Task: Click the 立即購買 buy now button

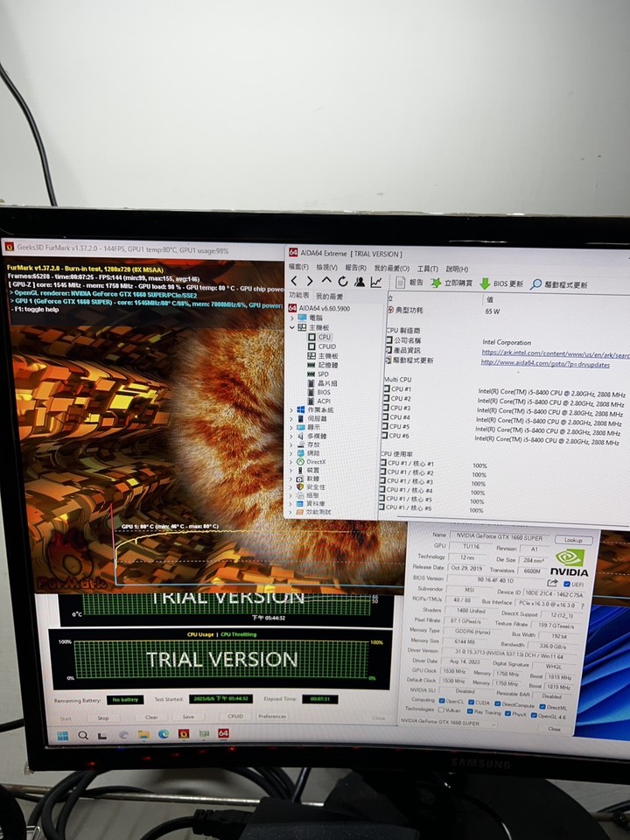Action: point(452,283)
